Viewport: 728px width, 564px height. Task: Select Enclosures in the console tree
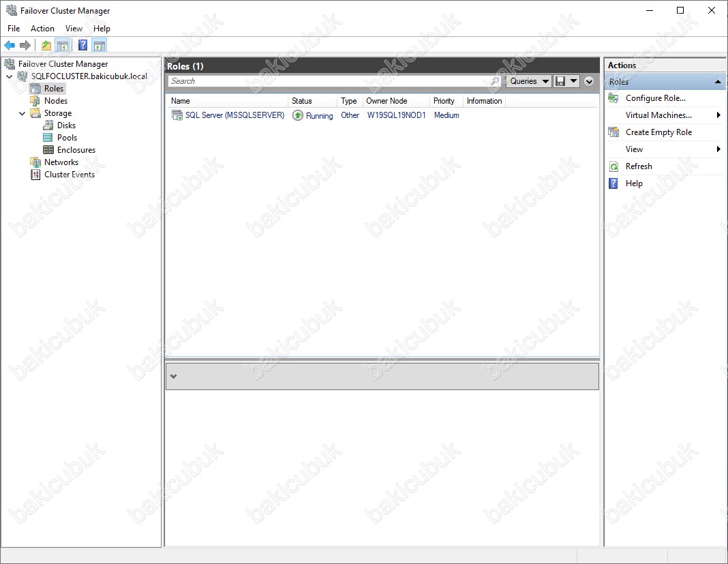[76, 149]
